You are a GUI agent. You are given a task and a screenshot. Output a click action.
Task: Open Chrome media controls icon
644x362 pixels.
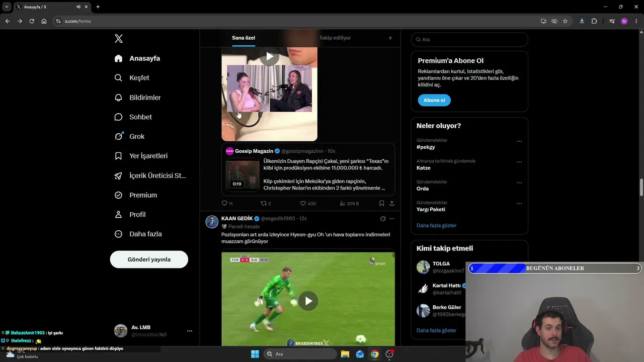click(612, 21)
